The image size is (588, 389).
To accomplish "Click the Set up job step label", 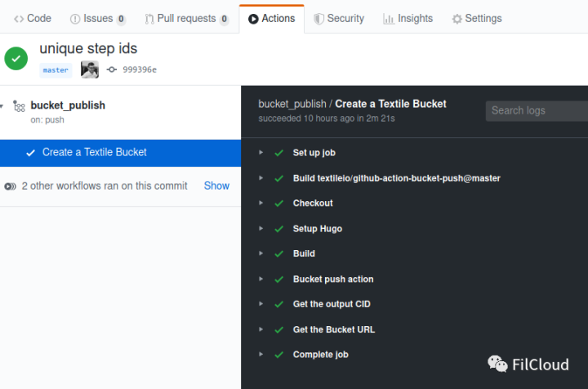I will [314, 153].
